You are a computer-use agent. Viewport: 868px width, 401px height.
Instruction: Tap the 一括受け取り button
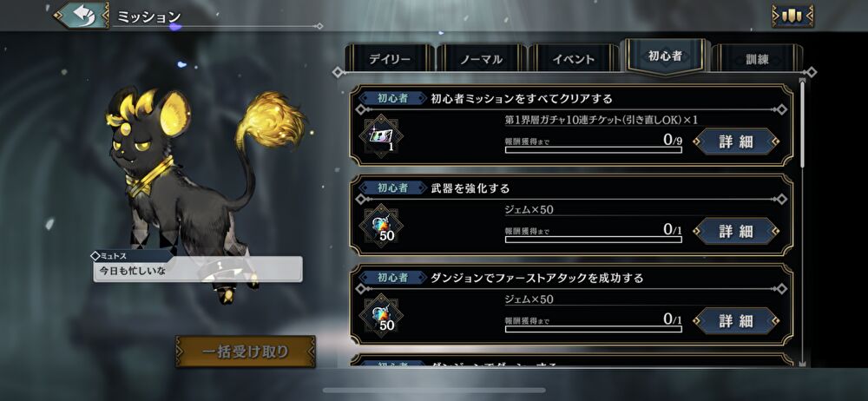pyautogui.click(x=246, y=352)
